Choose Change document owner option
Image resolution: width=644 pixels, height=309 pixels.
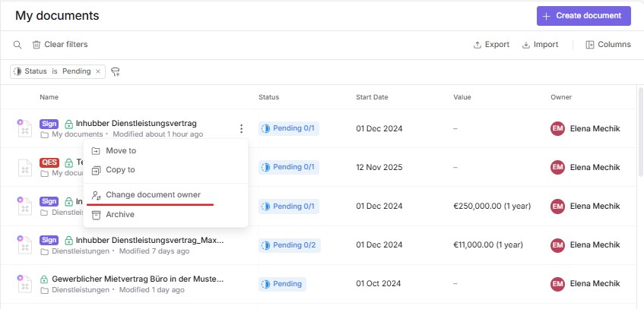coord(152,195)
